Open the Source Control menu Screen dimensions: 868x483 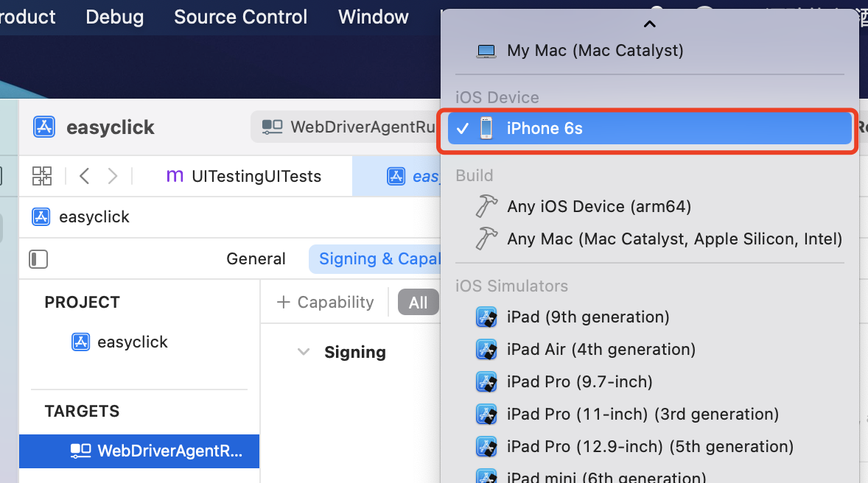[x=240, y=17]
